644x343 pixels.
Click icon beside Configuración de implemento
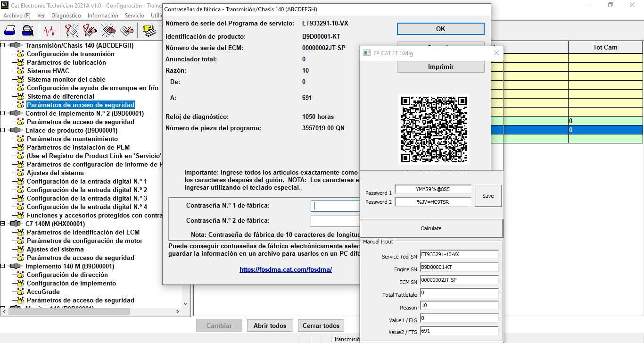[x=20, y=283]
